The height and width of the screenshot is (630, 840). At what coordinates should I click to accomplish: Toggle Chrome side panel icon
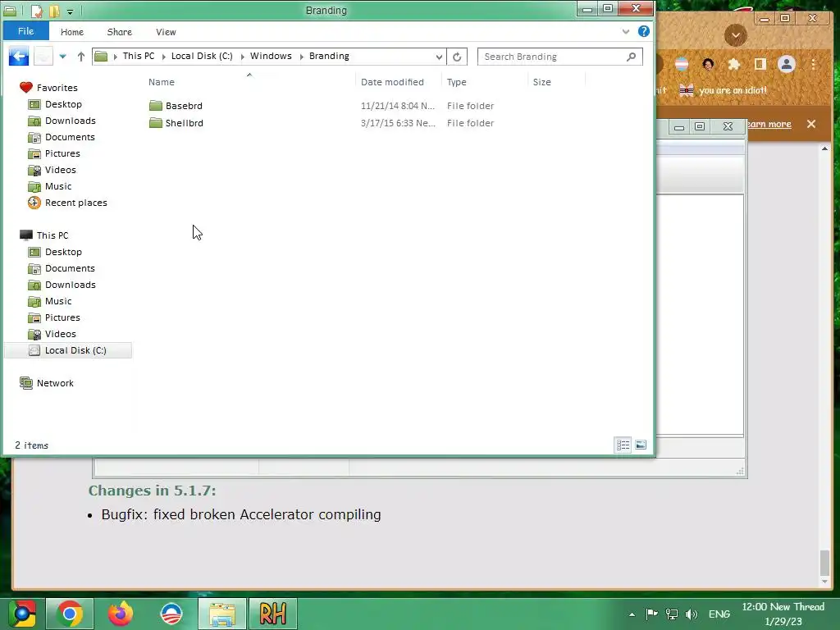click(760, 64)
